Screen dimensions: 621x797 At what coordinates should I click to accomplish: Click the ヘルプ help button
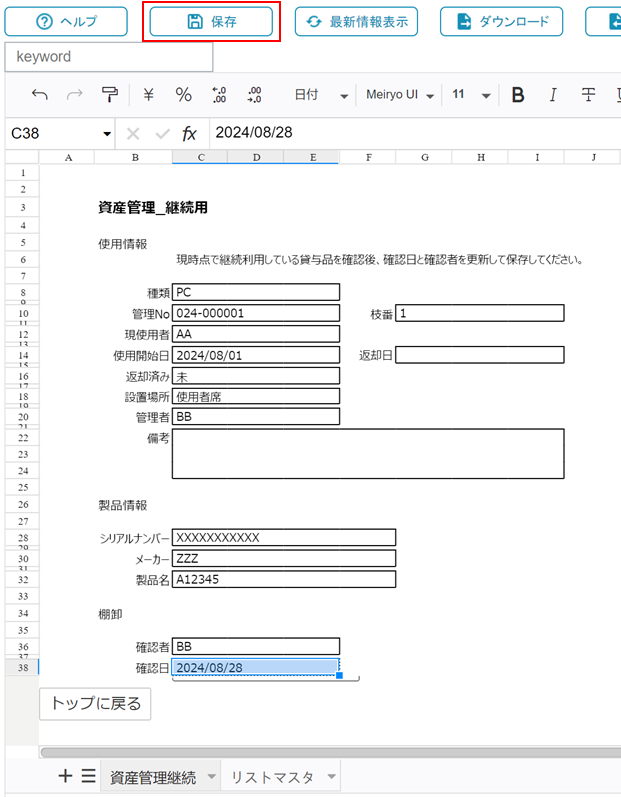click(66, 21)
